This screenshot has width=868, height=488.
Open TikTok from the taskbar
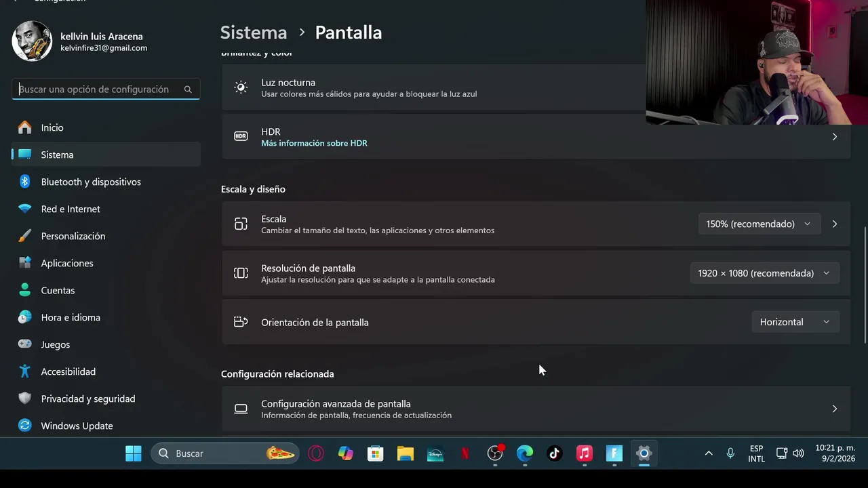pos(555,453)
